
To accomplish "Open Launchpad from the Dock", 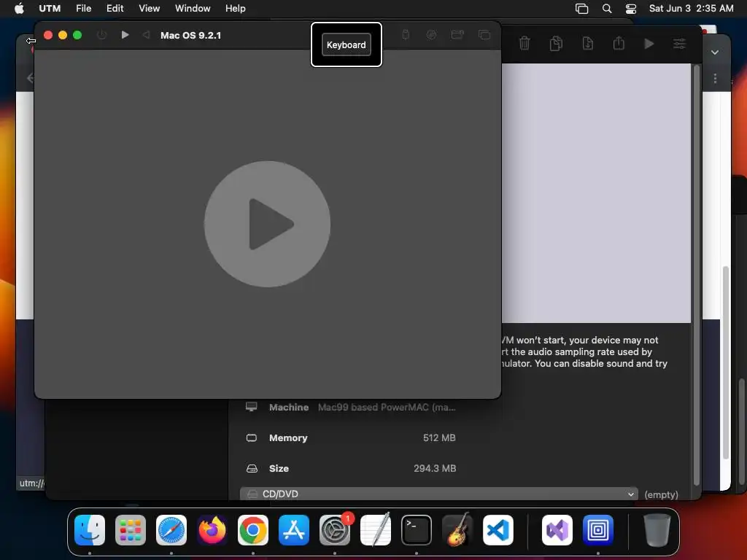I will point(131,529).
